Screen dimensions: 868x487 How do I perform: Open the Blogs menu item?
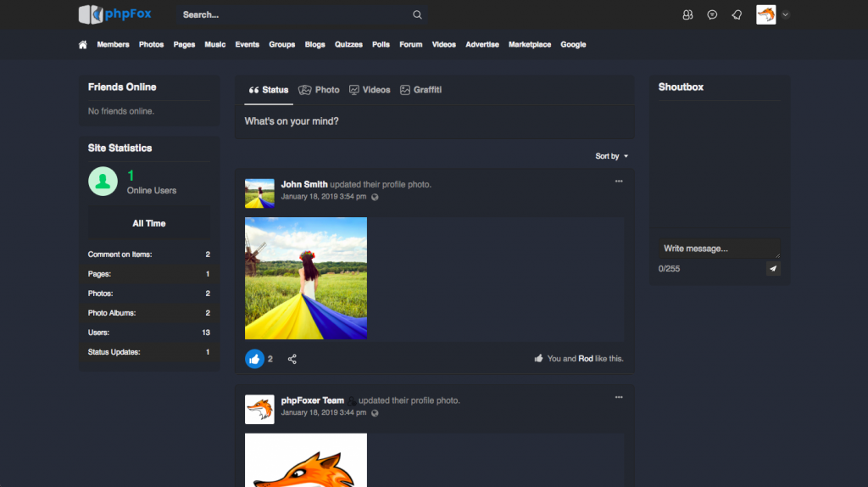[315, 44]
